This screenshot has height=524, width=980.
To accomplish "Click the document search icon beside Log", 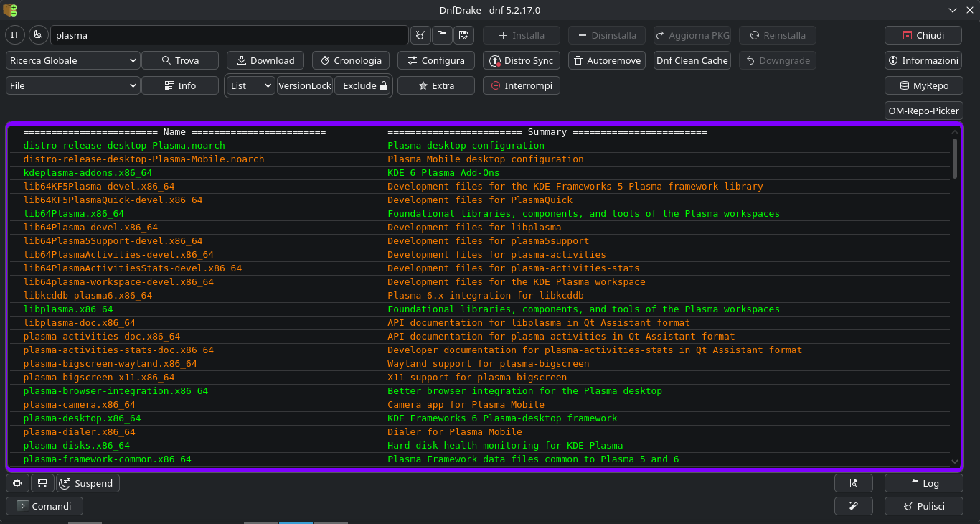I will coord(853,483).
